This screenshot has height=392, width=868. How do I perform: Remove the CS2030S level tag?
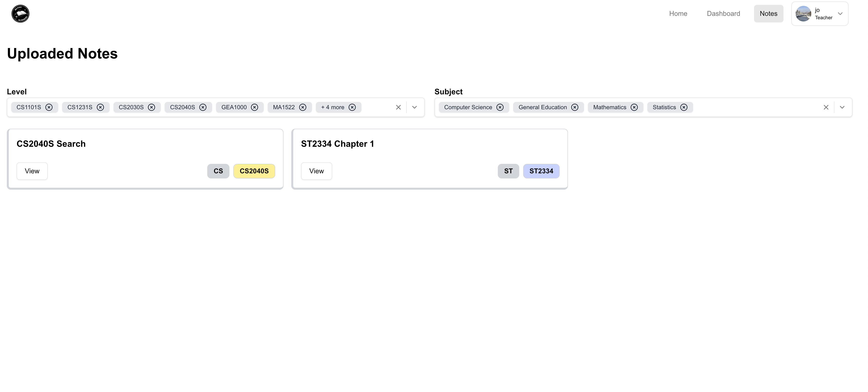click(x=152, y=107)
